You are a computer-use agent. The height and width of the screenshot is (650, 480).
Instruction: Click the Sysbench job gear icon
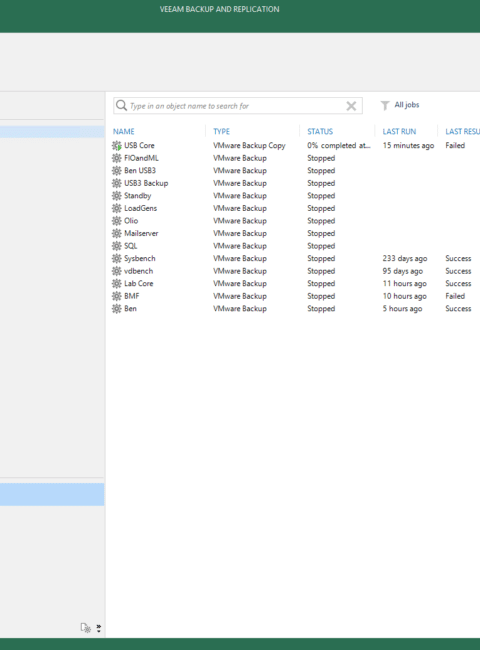tap(116, 258)
